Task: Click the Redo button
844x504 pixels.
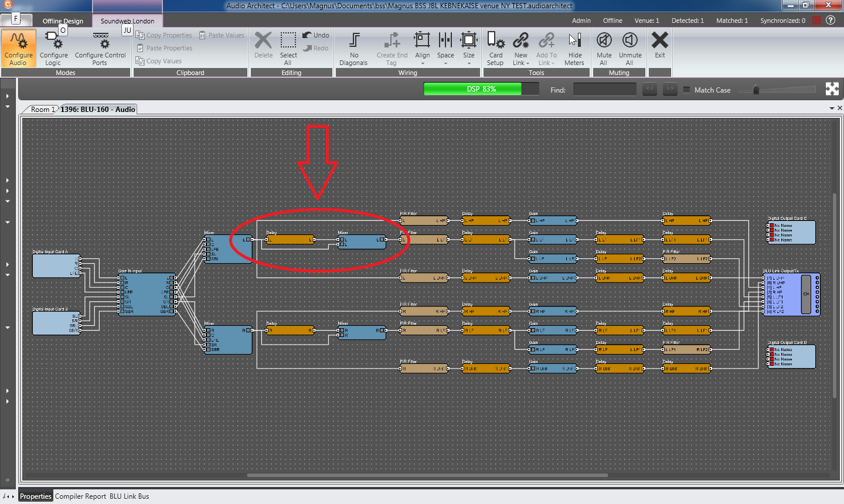Action: point(316,48)
